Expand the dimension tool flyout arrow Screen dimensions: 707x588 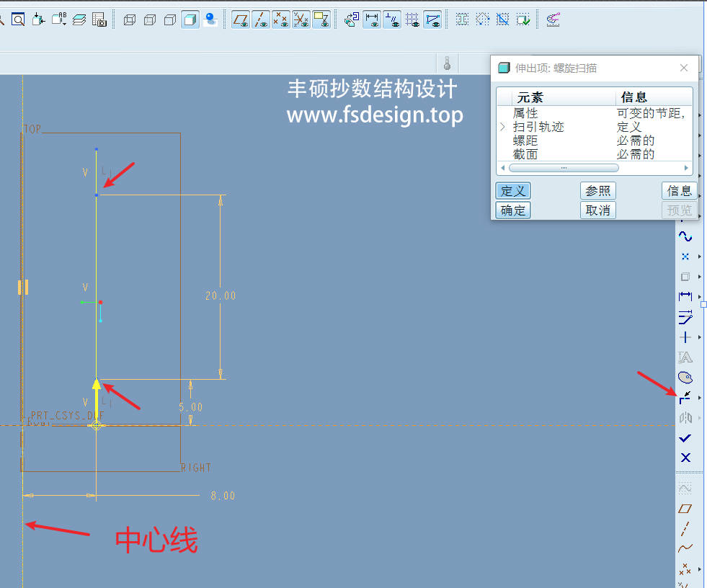(700, 297)
